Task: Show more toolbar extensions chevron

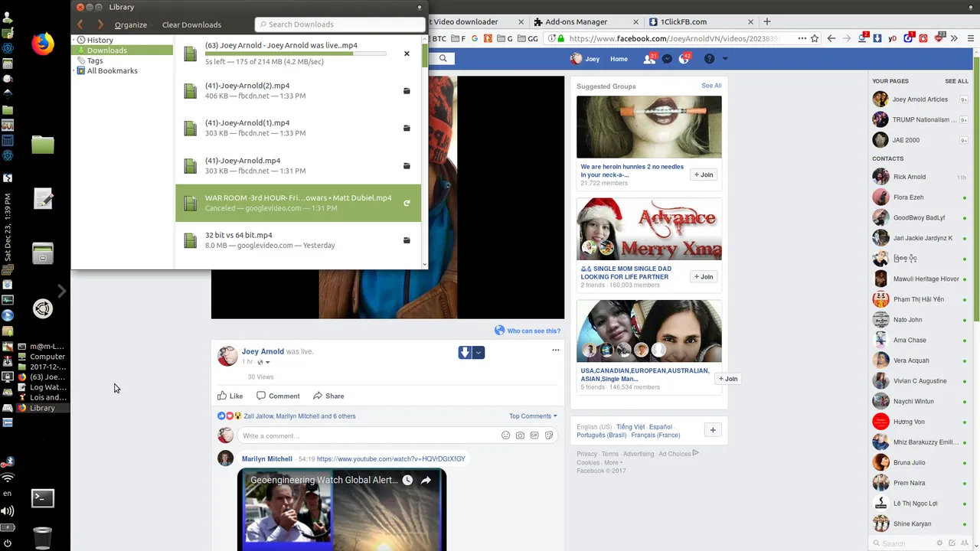Action: pos(954,38)
